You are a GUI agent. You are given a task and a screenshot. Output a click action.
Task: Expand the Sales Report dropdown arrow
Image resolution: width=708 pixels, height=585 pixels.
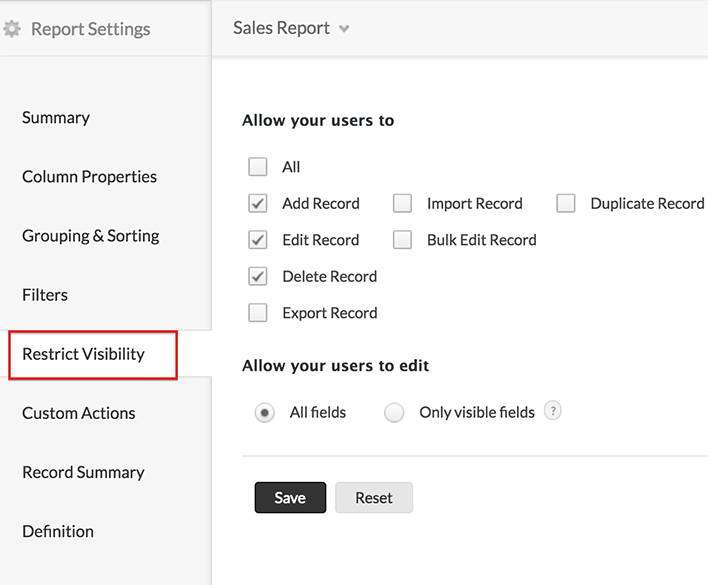pos(344,29)
